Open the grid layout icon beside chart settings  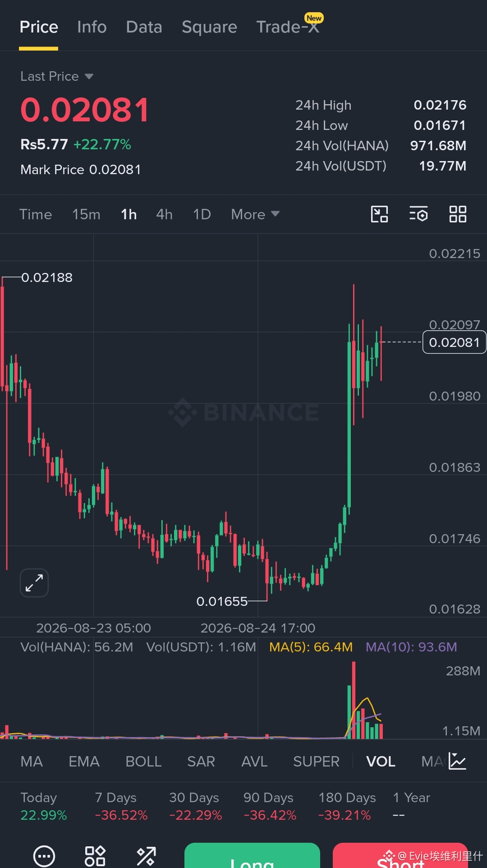pos(458,214)
